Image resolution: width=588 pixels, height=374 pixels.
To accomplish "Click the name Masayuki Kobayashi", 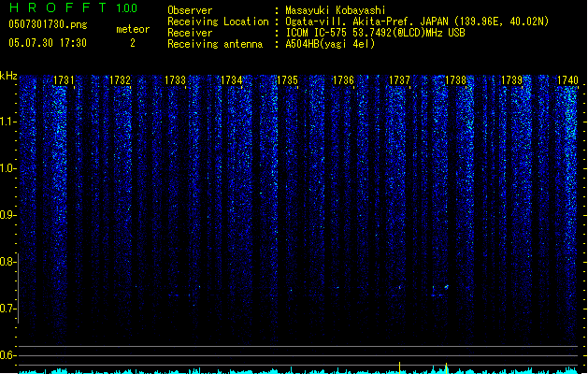I will coord(336,10).
